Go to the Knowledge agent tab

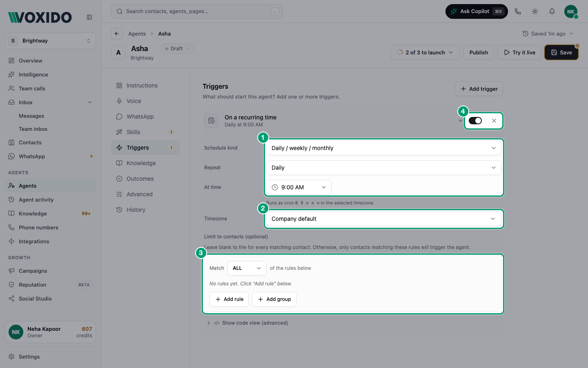pyautogui.click(x=145, y=163)
